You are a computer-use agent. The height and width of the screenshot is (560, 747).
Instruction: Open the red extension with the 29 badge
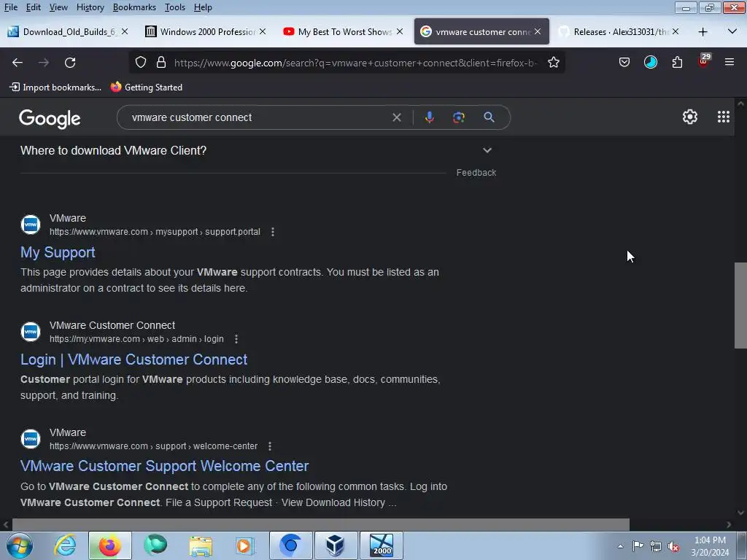click(x=704, y=61)
